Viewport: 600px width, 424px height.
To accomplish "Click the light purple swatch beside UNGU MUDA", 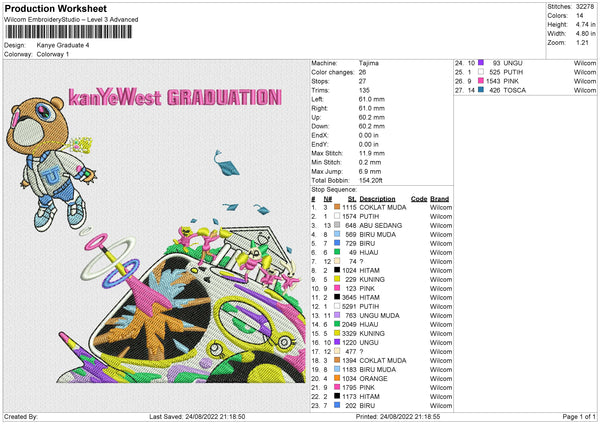I will (337, 315).
